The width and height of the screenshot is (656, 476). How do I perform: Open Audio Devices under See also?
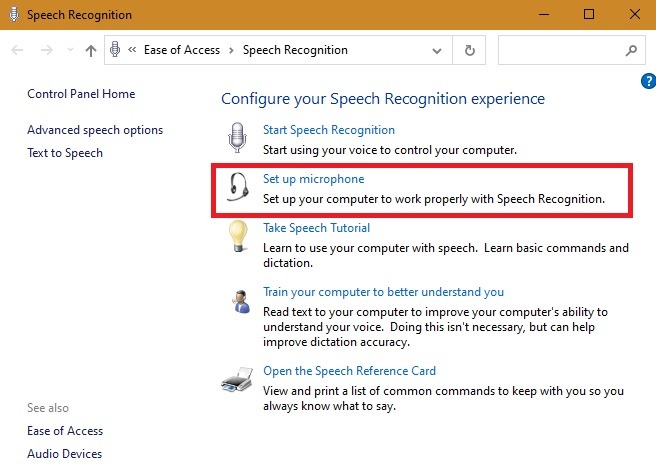coord(64,454)
